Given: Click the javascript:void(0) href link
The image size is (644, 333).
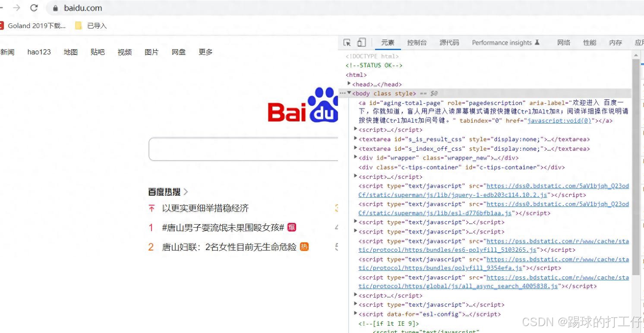Looking at the screenshot, I should point(559,121).
